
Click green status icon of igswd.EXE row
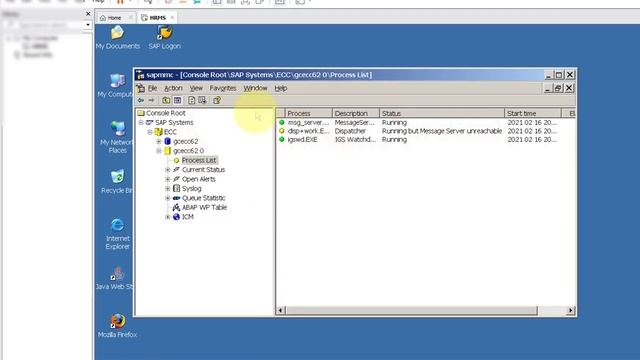click(x=282, y=140)
